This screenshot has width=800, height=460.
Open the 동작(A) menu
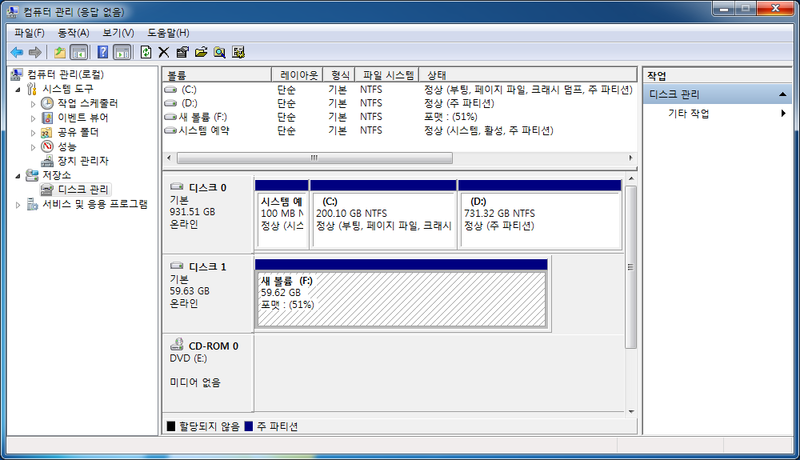pos(73,33)
